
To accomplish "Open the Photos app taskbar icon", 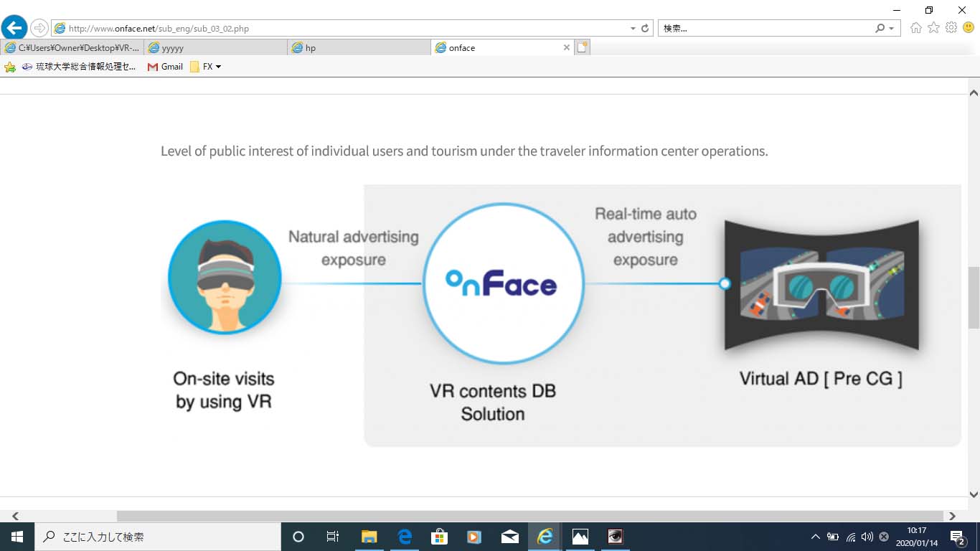I will (580, 537).
